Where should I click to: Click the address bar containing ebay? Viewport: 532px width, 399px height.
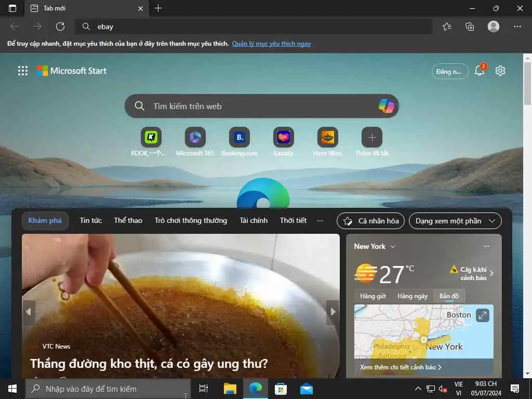coord(254,26)
